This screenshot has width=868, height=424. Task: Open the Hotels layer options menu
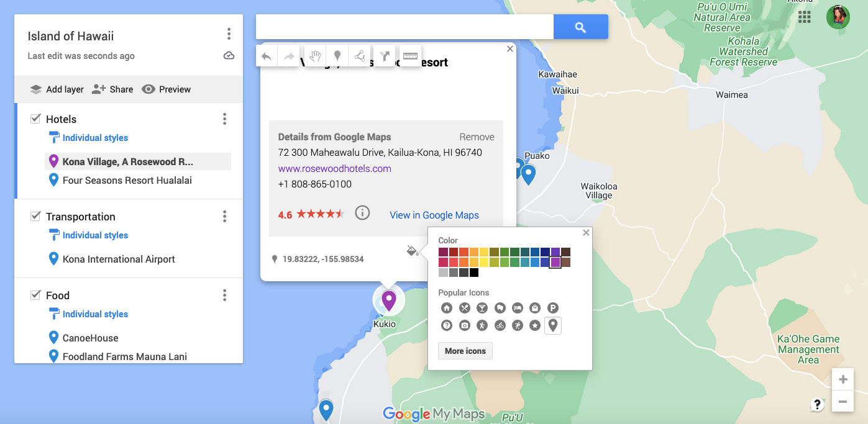click(x=224, y=119)
